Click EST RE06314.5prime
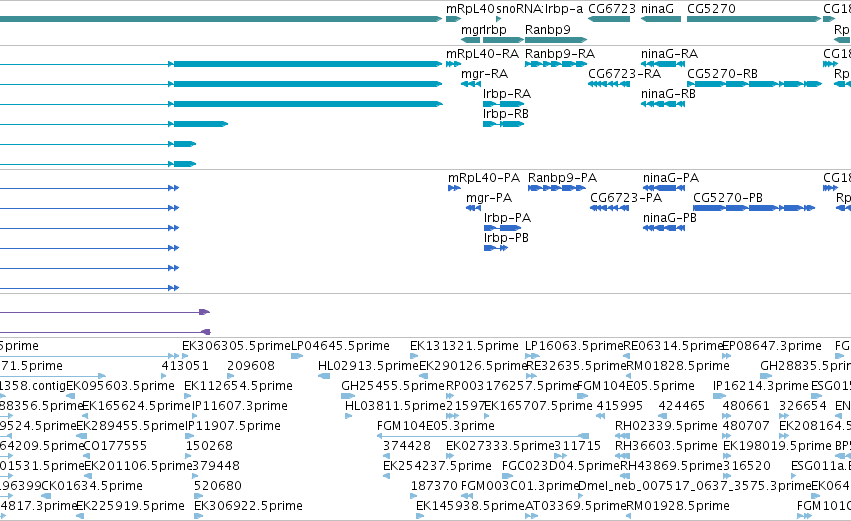851x521 pixels. pos(673,346)
